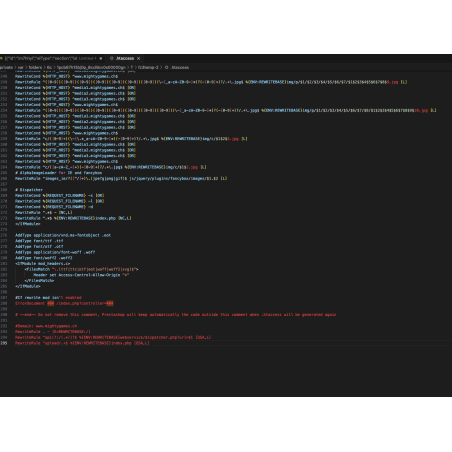Select the .htaccess tab label

coord(125,58)
